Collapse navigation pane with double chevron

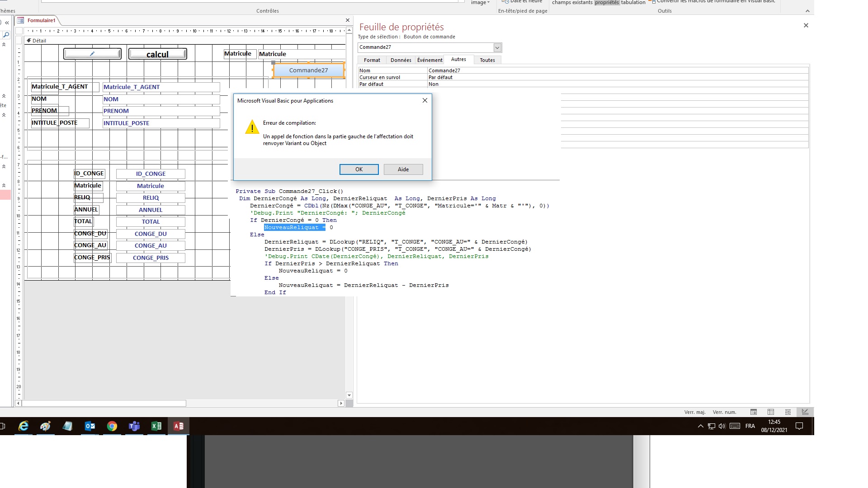[x=7, y=23]
